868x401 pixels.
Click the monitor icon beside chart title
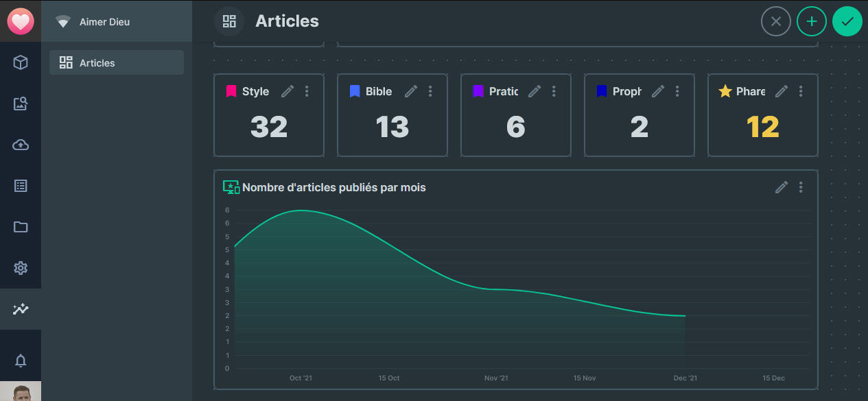point(231,187)
